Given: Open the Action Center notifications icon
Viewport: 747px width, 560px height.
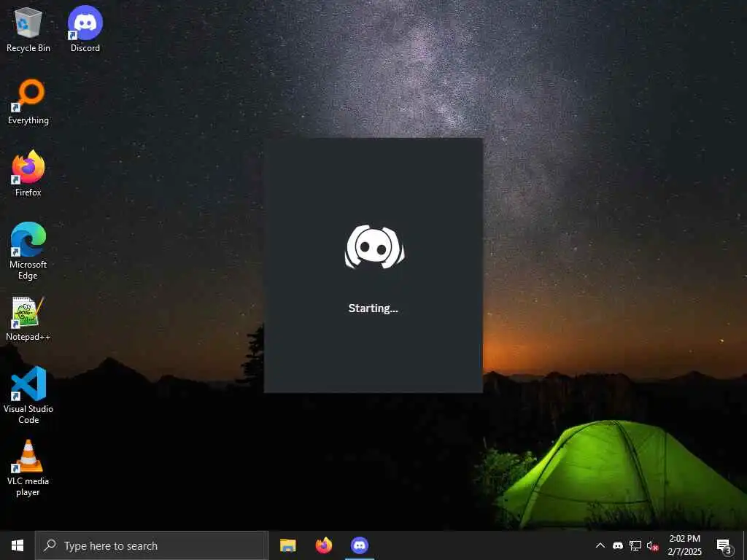Looking at the screenshot, I should pos(724,545).
